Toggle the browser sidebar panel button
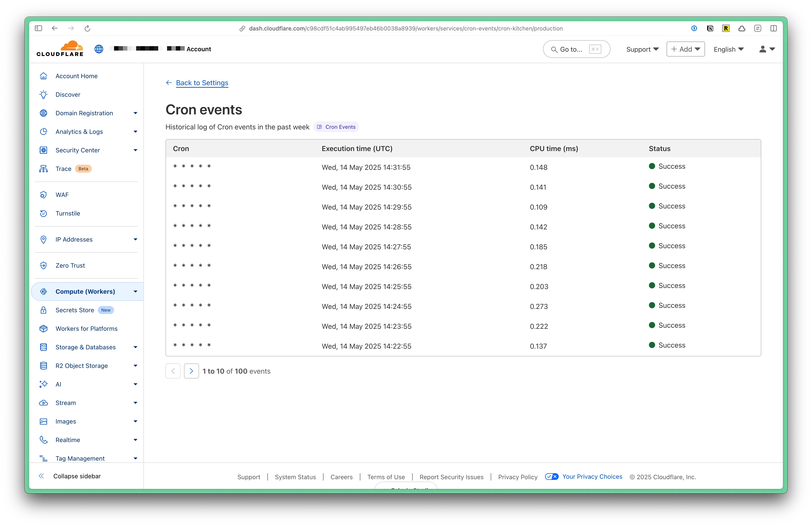The height and width of the screenshot is (526, 812). (38, 28)
